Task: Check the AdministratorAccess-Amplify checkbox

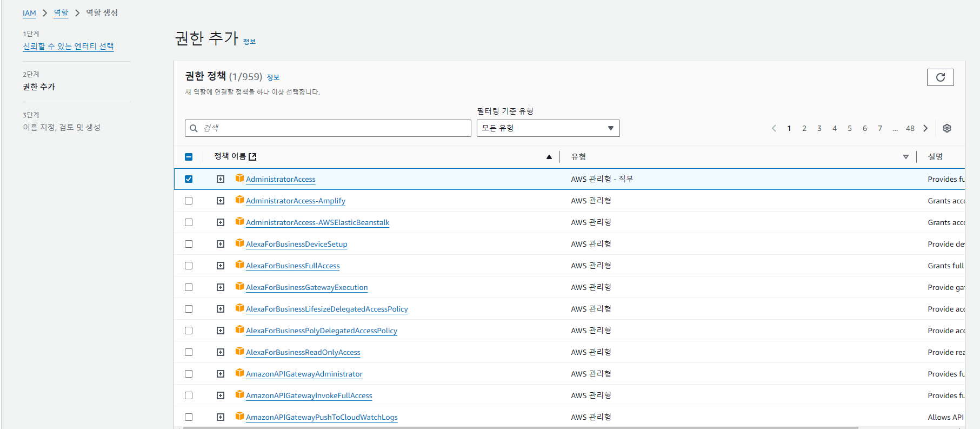Action: click(x=189, y=201)
